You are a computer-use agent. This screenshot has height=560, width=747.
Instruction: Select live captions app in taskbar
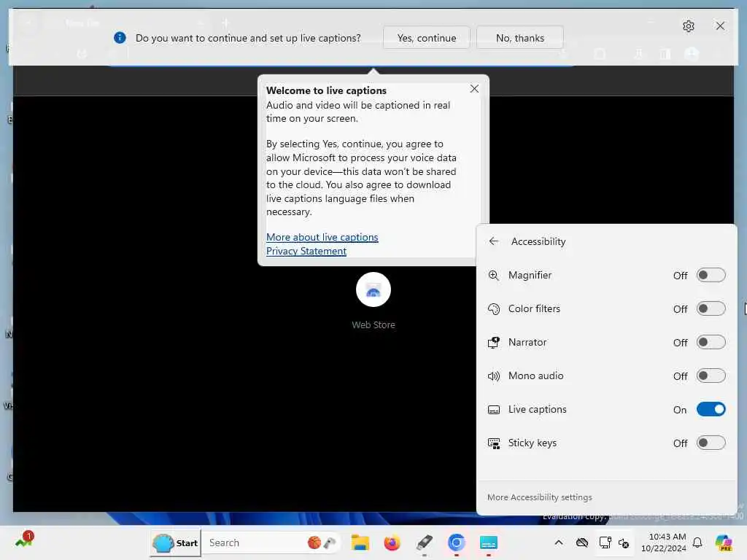tap(488, 542)
